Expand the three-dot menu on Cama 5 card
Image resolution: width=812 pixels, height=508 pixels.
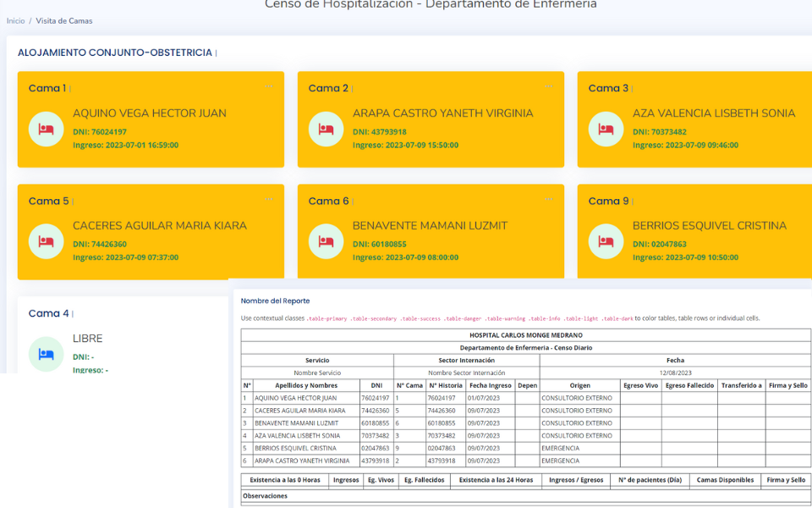(x=269, y=198)
